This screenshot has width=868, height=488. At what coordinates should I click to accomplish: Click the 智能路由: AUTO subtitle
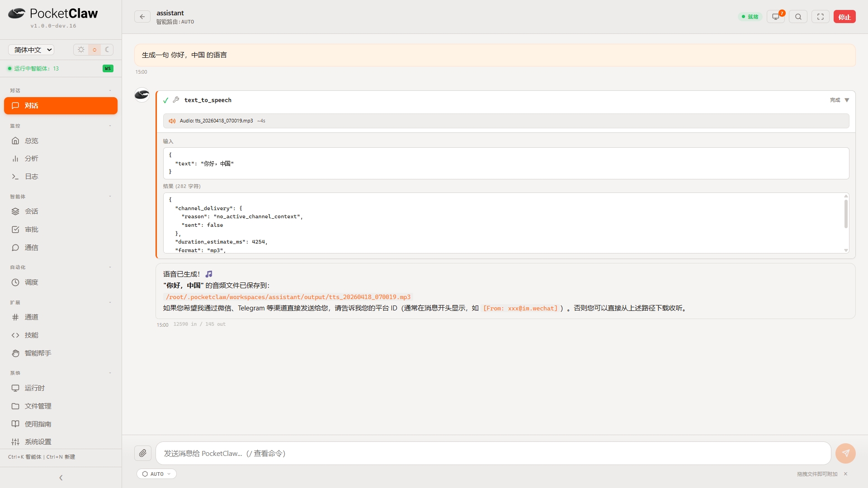[175, 22]
